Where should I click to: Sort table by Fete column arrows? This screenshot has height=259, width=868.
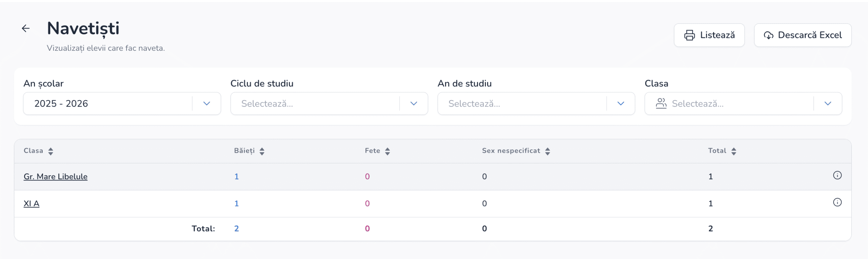[x=388, y=151]
